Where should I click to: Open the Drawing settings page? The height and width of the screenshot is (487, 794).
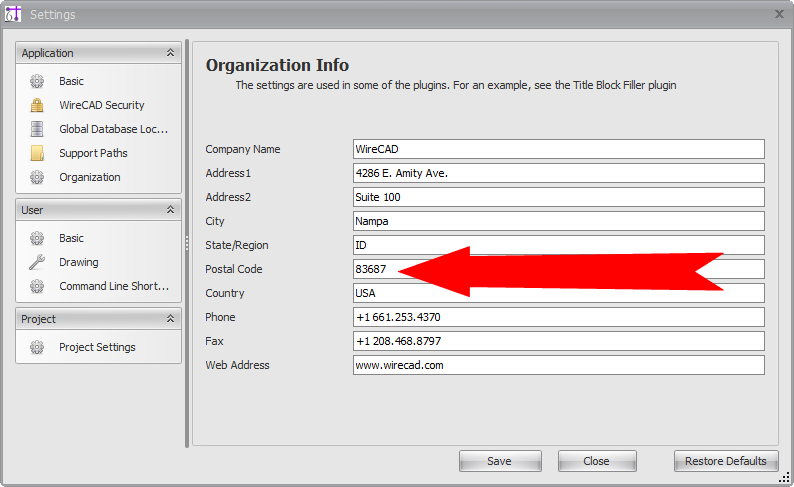point(78,262)
